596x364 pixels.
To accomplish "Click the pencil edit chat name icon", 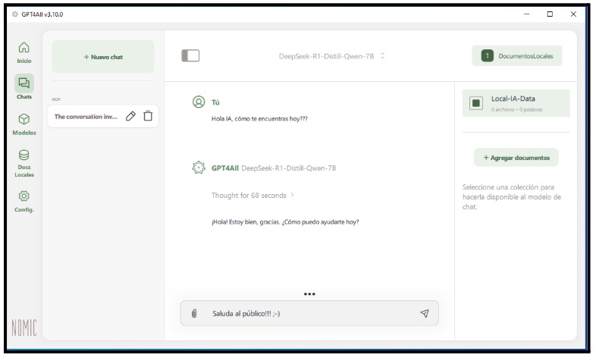I will pyautogui.click(x=130, y=116).
